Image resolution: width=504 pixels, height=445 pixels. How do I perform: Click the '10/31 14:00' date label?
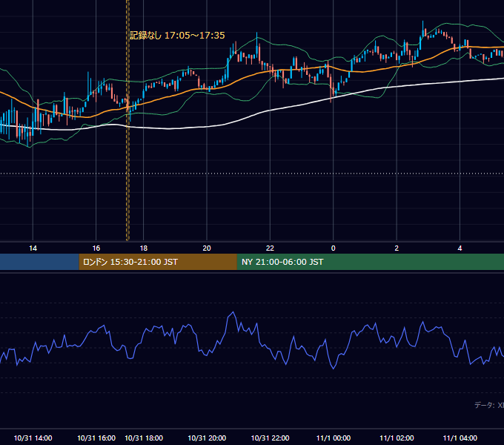coord(33,438)
